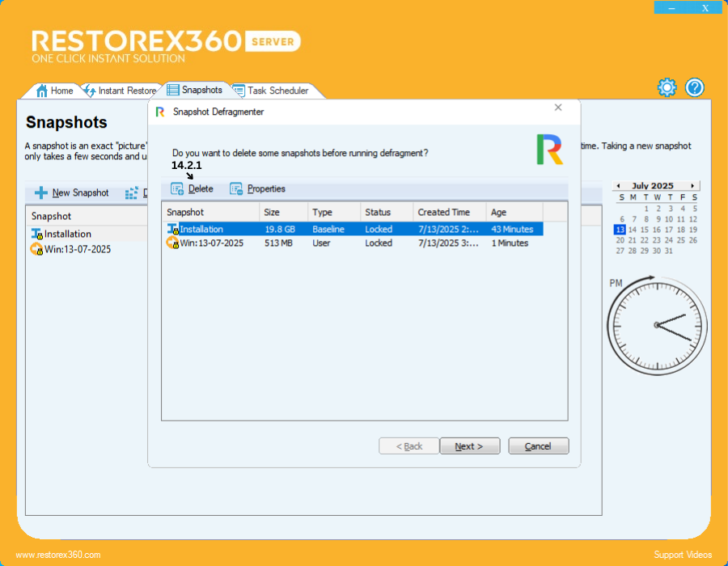Open the Support Videos link

click(x=683, y=555)
